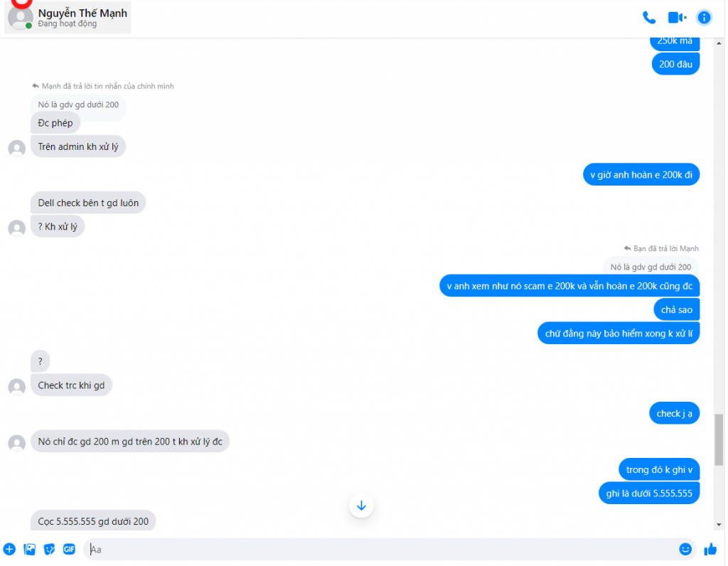Screen dimensions: 728x566
Task: Open Nguyễn Thế Mạnh profile header
Action: pos(68,17)
